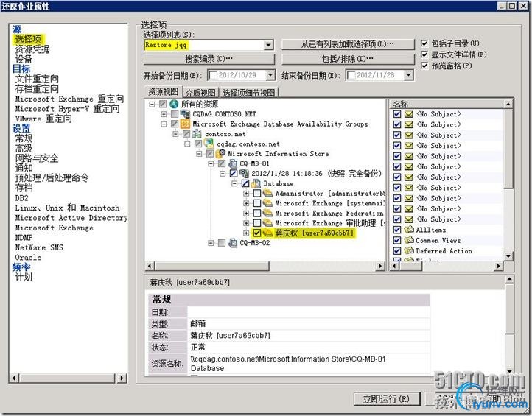
Task: Switch to the 选择项细节视图 tab
Action: click(x=249, y=93)
